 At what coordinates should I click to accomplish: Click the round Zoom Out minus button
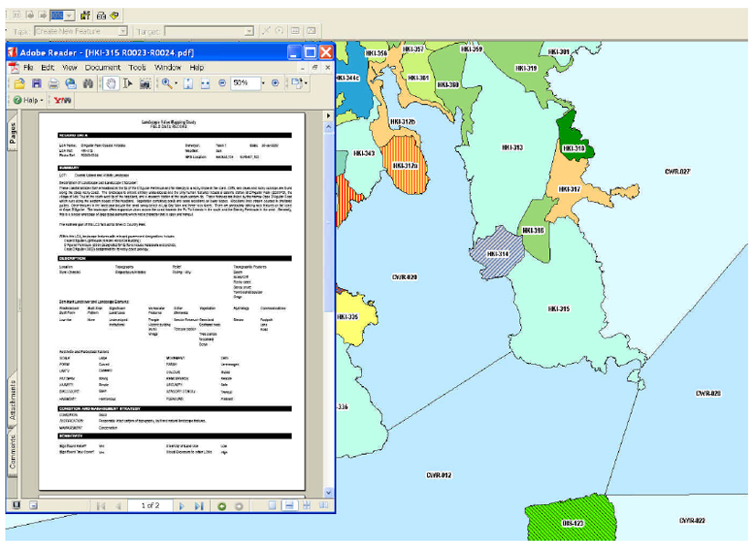222,83
